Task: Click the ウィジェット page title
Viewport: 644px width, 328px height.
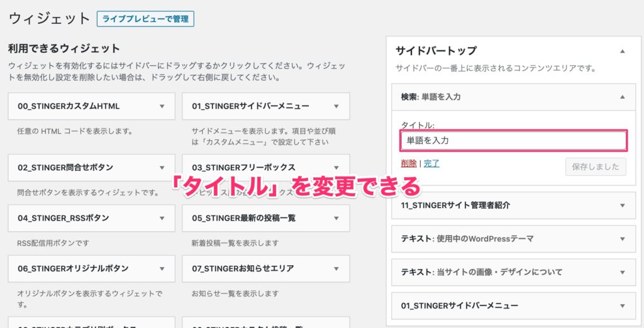Action: pyautogui.click(x=49, y=19)
